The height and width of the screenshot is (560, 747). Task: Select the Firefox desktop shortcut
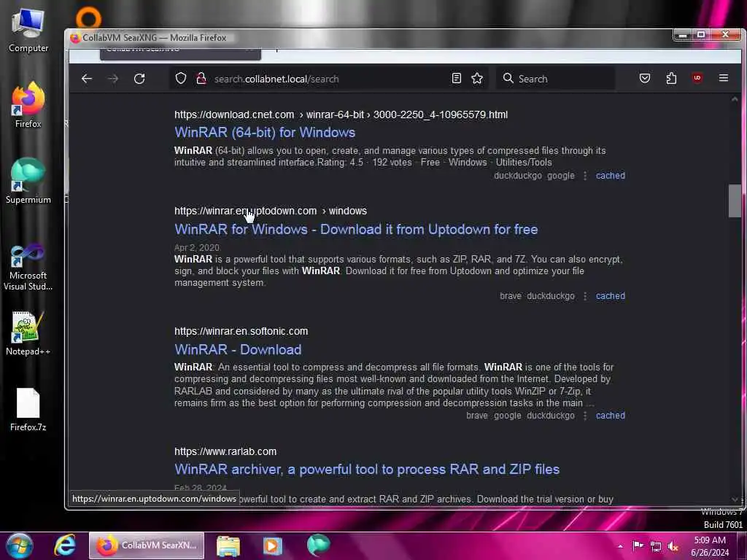click(28, 105)
